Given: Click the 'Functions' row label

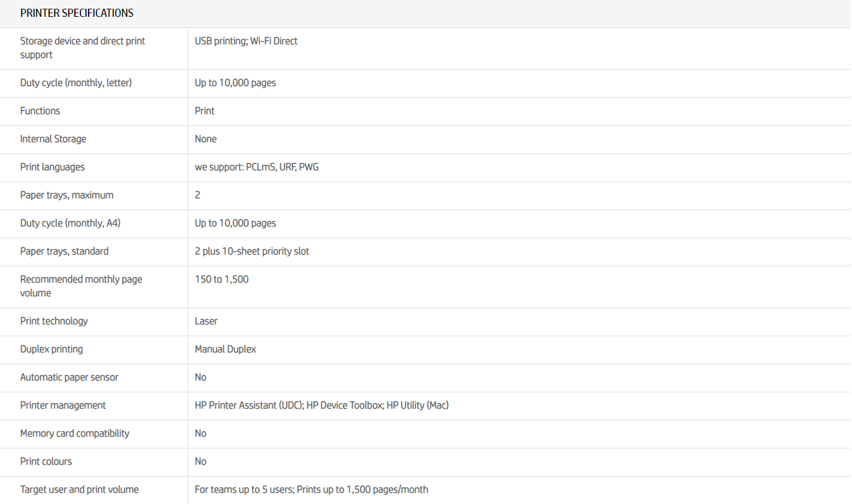Looking at the screenshot, I should click(40, 111).
